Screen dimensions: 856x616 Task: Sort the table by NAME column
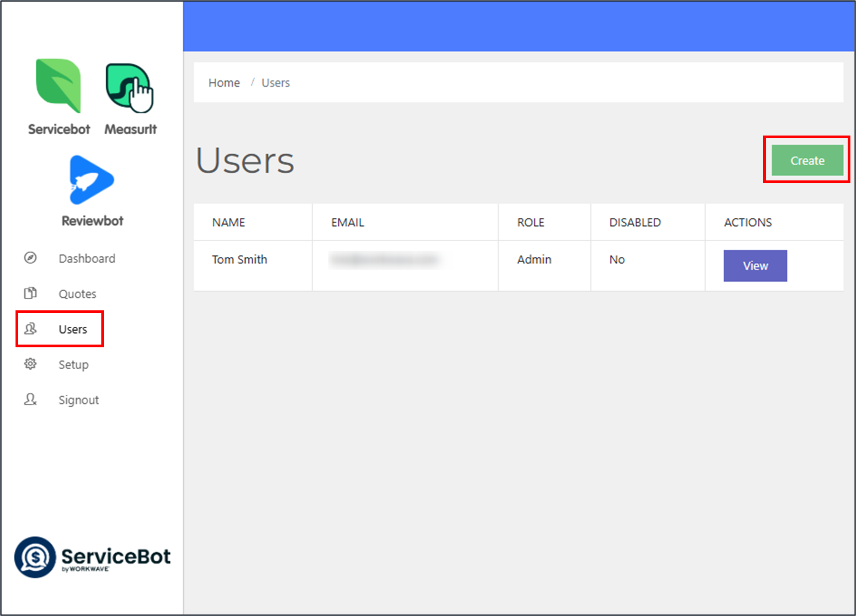pyautogui.click(x=228, y=222)
